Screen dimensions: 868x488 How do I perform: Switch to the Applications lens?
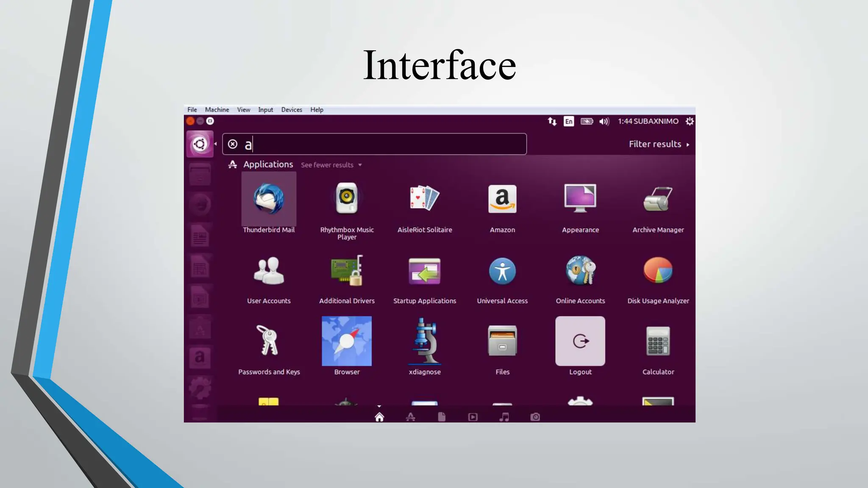tap(410, 417)
